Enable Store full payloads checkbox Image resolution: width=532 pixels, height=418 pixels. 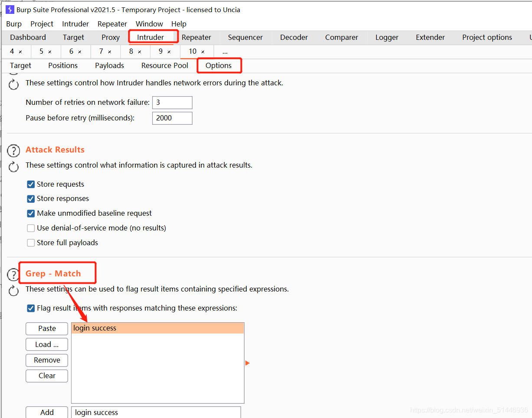click(31, 243)
